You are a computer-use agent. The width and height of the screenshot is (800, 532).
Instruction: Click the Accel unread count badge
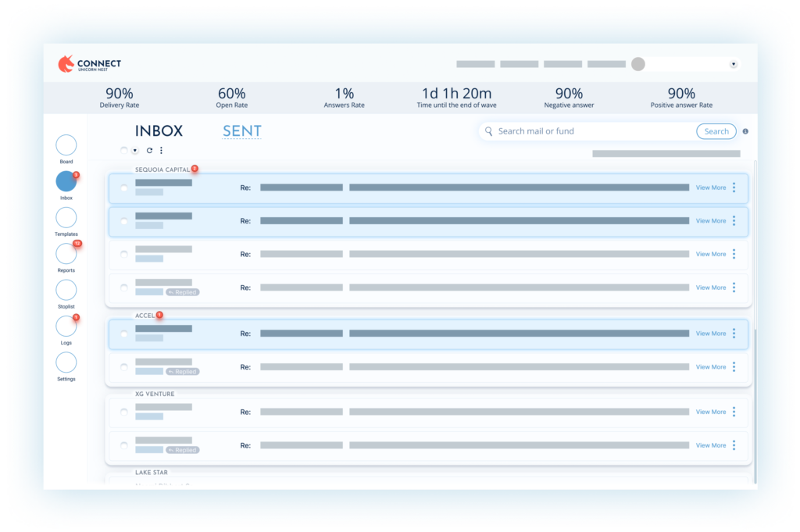coord(159,315)
